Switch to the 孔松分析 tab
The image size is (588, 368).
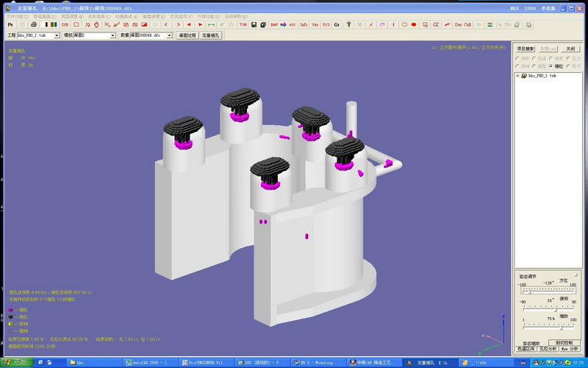click(548, 349)
